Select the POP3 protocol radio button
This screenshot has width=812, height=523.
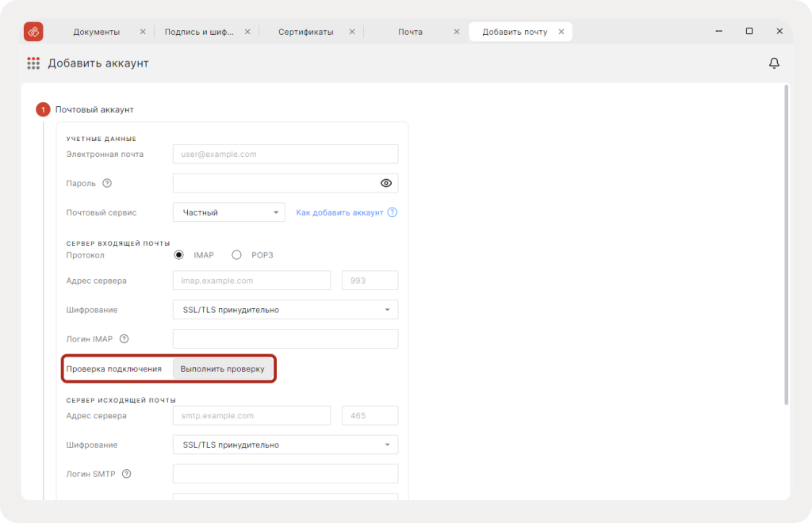[236, 255]
